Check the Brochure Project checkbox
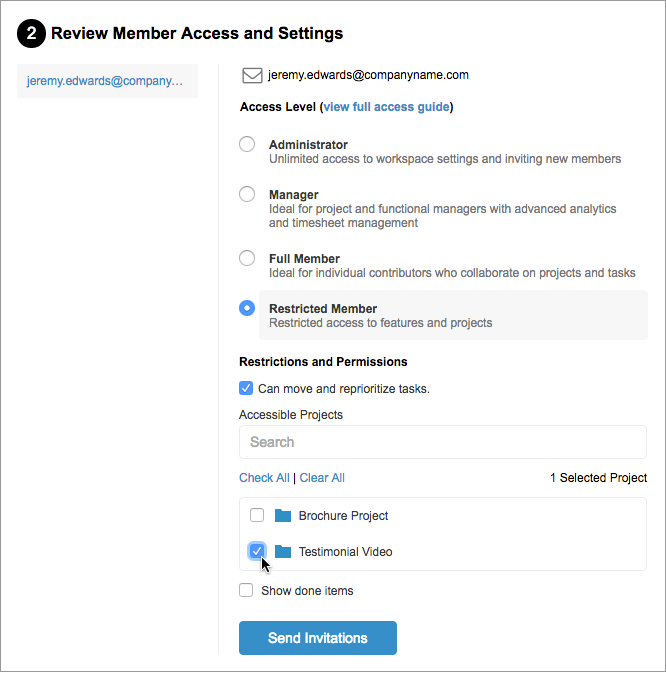666x678 pixels. click(x=257, y=515)
